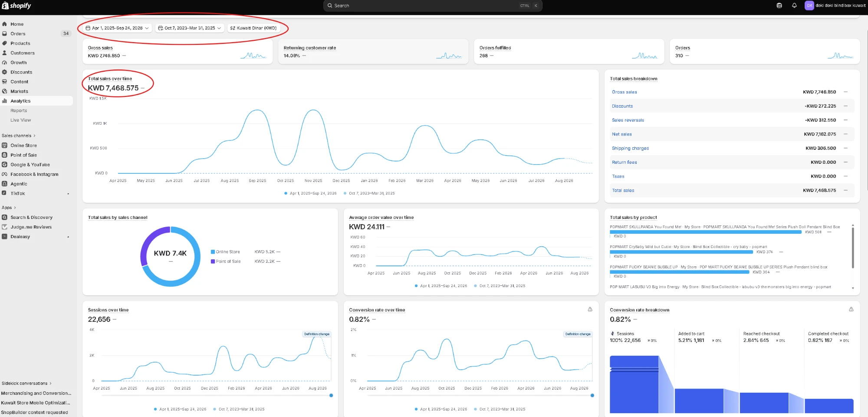Open the Sidekick assistant icon in top bar

pyautogui.click(x=779, y=6)
